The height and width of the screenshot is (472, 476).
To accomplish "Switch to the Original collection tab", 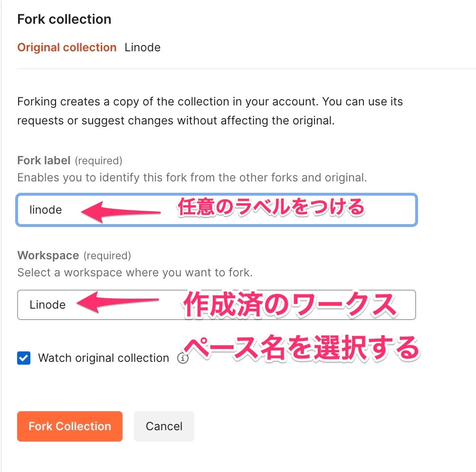I will (67, 47).
